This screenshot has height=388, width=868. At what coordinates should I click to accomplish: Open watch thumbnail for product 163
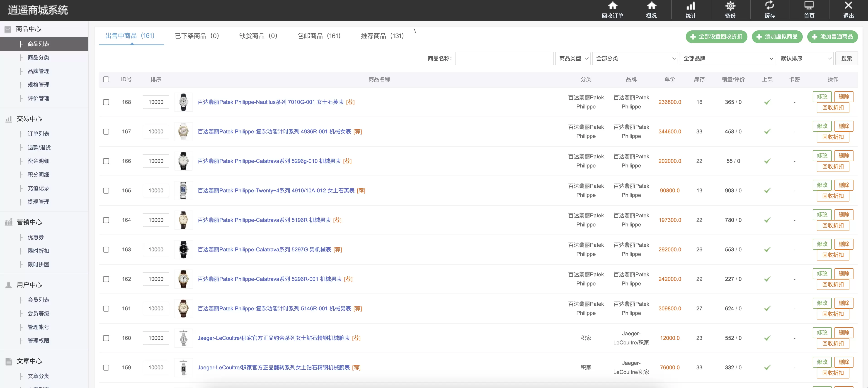[183, 249]
